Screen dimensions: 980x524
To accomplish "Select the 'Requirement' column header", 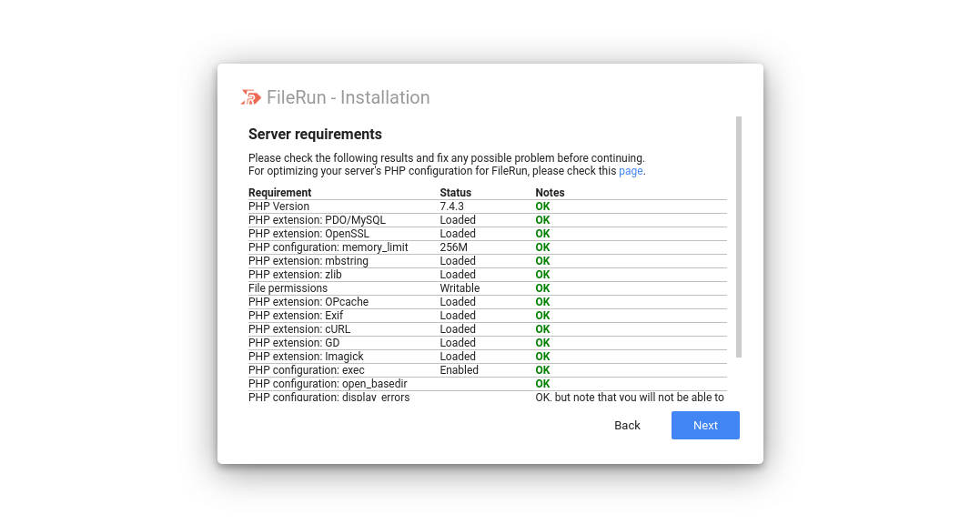I will point(280,193).
